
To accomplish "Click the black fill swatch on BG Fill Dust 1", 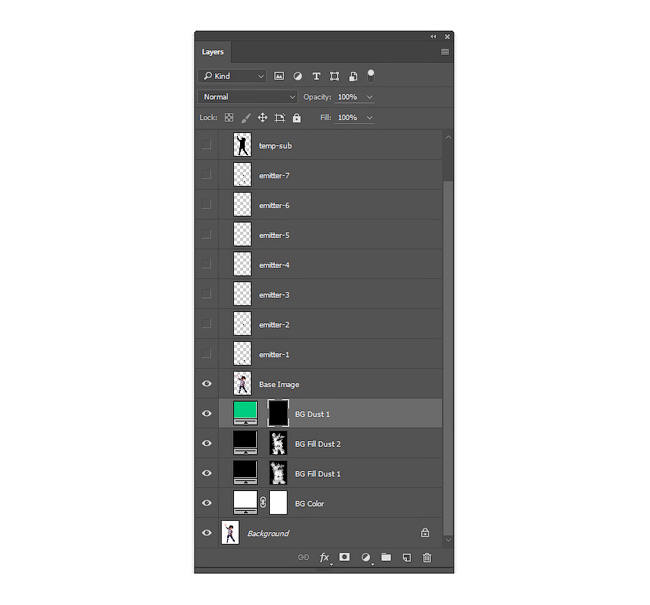I will click(x=245, y=473).
